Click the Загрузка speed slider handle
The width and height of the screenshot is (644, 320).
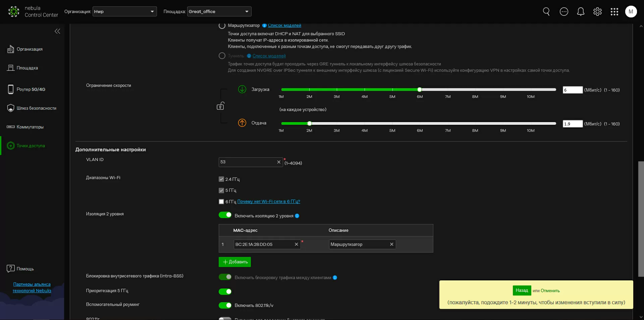420,90
